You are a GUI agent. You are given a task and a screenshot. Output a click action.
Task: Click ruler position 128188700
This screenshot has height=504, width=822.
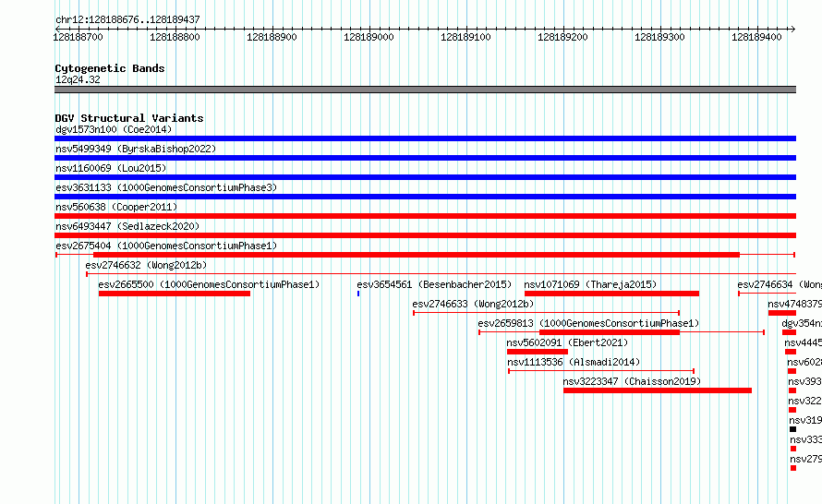click(78, 37)
